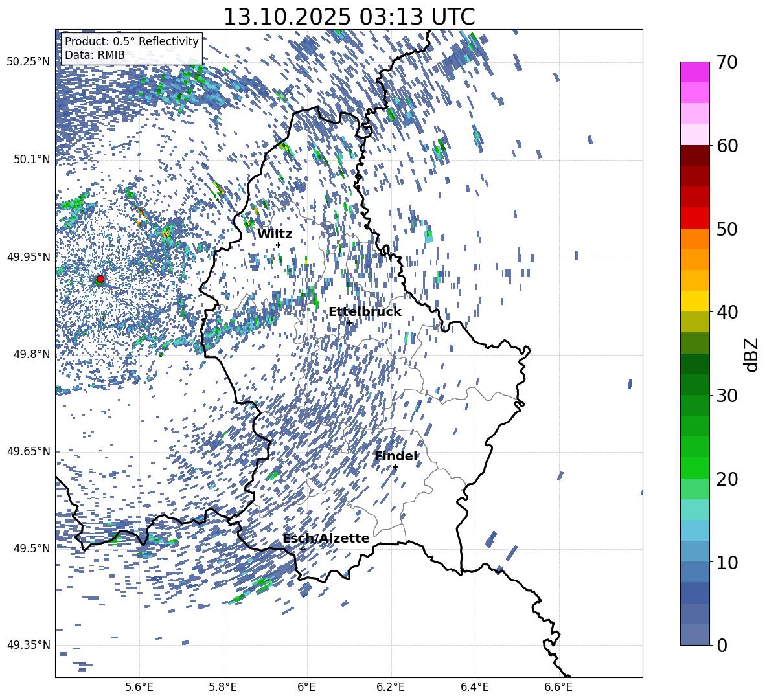Click the dark maroon swatch below 60
The height and width of the screenshot is (700, 767).
click(x=695, y=155)
